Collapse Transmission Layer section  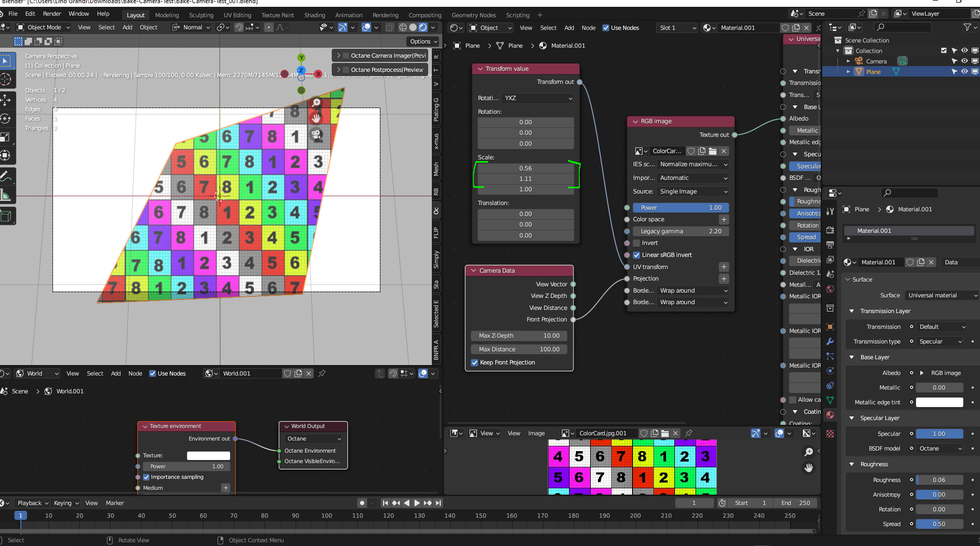pyautogui.click(x=852, y=311)
